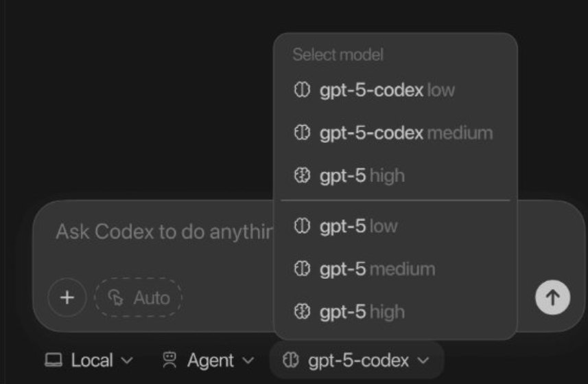
Task: Select the last gpt-5 high entry
Action: point(396,312)
